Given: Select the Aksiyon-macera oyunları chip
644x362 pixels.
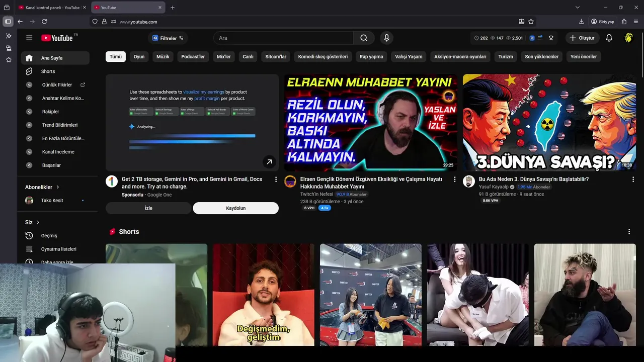Looking at the screenshot, I should pyautogui.click(x=460, y=57).
